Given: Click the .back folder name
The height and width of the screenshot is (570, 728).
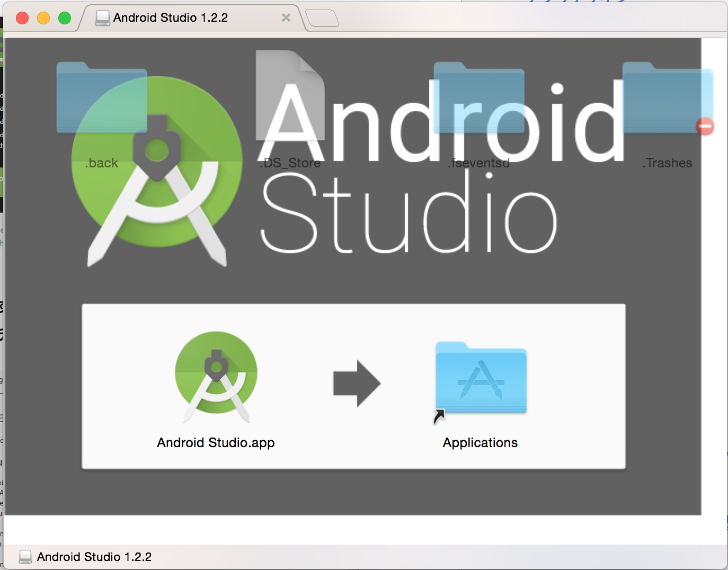Looking at the screenshot, I should click(101, 163).
